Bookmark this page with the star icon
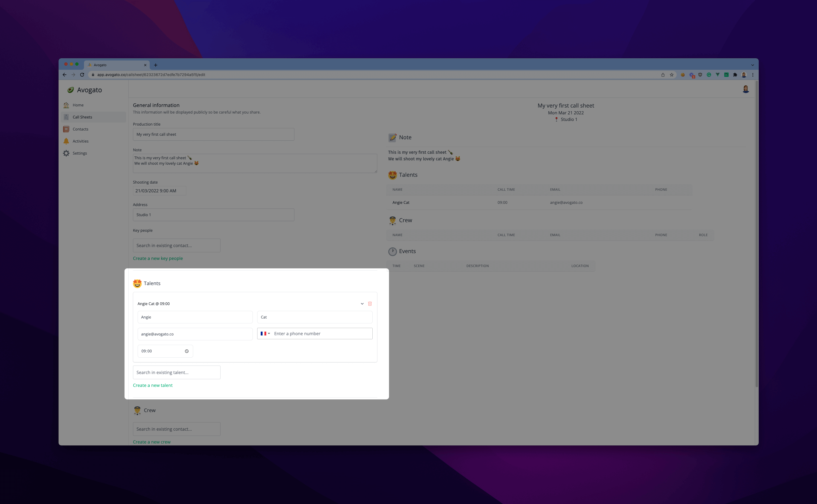This screenshot has height=504, width=817. (x=672, y=75)
